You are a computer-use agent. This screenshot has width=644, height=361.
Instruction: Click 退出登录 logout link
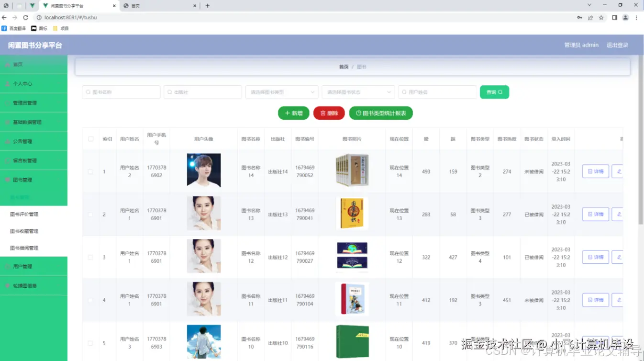click(x=617, y=45)
